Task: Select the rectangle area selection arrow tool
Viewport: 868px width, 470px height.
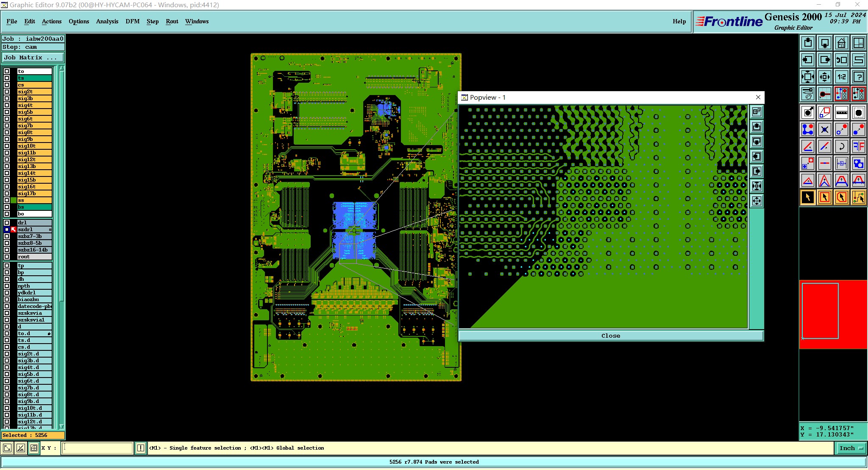Action: coord(824,197)
